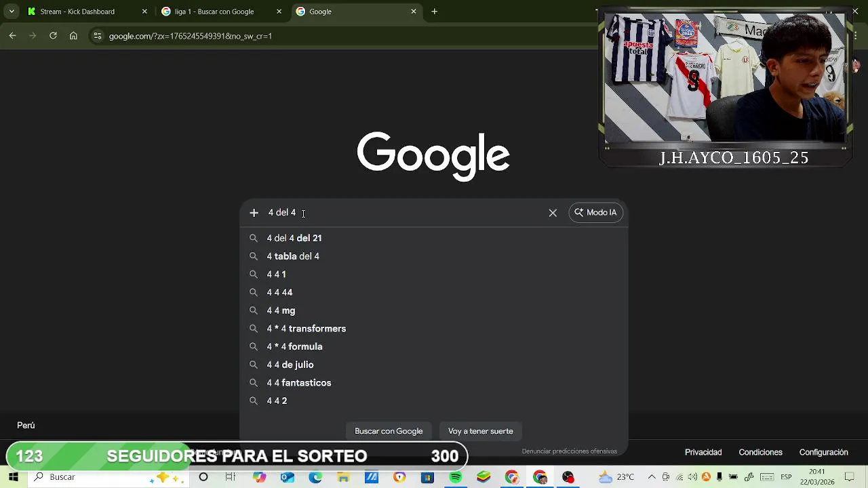Open the touch keyboard tray icon
Image resolution: width=868 pixels, height=488 pixels.
766,477
